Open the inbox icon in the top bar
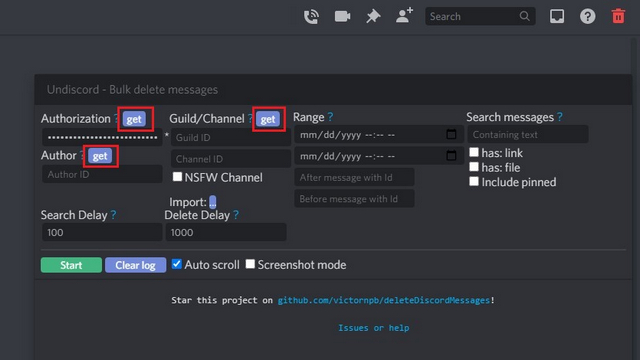The width and height of the screenshot is (640, 360). (557, 16)
